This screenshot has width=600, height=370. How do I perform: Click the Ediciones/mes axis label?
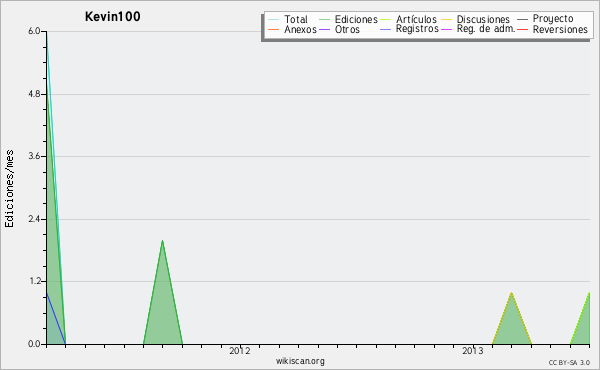pyautogui.click(x=9, y=189)
